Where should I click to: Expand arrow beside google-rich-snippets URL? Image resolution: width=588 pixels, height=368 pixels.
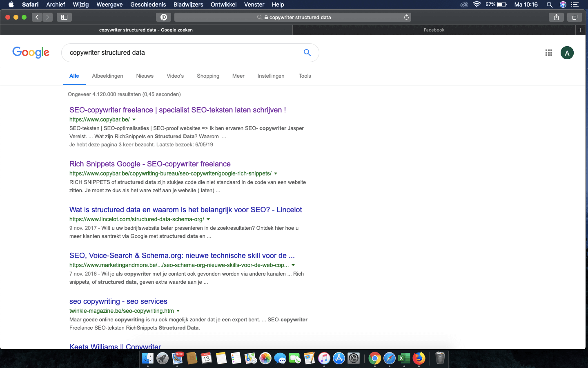(276, 174)
